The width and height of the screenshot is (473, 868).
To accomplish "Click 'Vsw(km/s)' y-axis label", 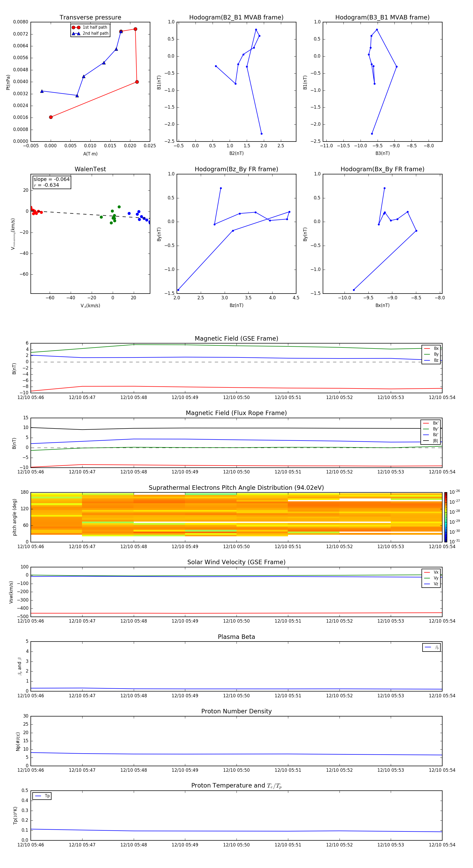I will pos(11,592).
